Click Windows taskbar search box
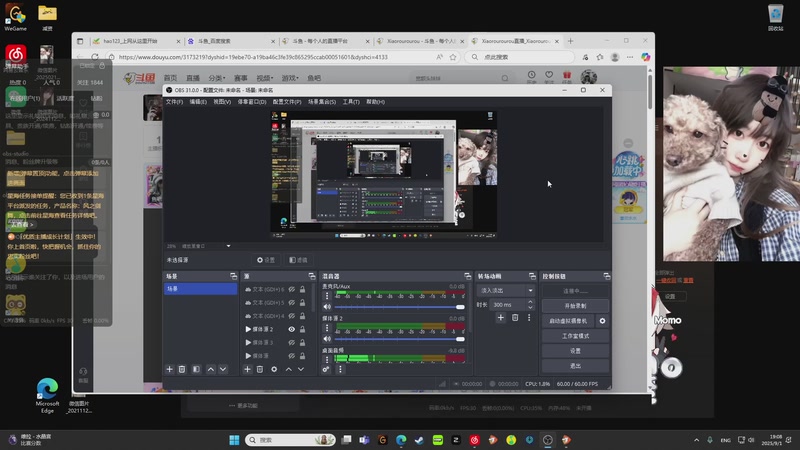 (290, 440)
